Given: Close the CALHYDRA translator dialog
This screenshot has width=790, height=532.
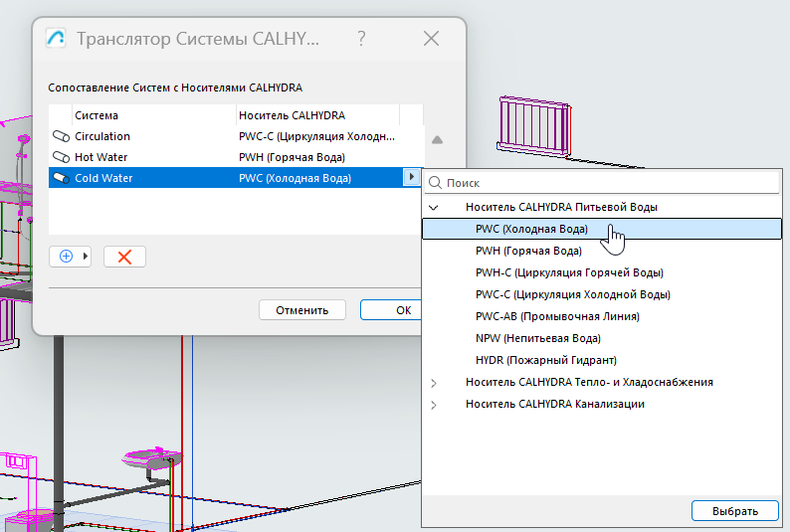Looking at the screenshot, I should (431, 38).
